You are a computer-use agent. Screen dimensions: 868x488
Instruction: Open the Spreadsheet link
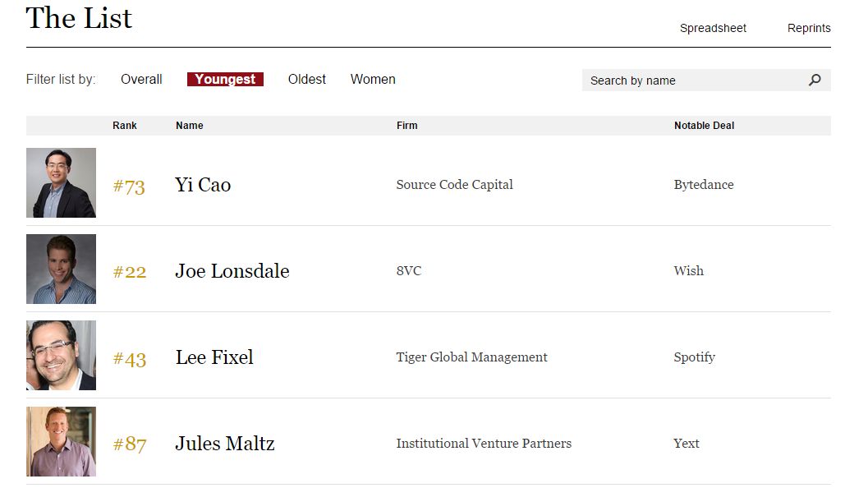pos(713,28)
